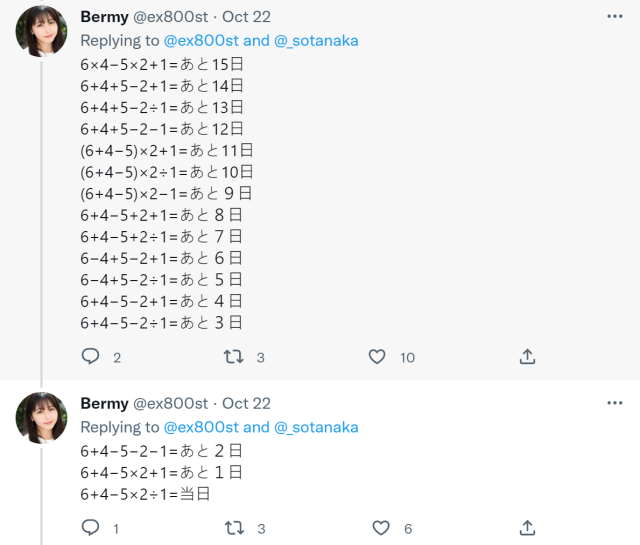Open Bermy's avatar in first tweet
The height and width of the screenshot is (545, 640).
(42, 31)
